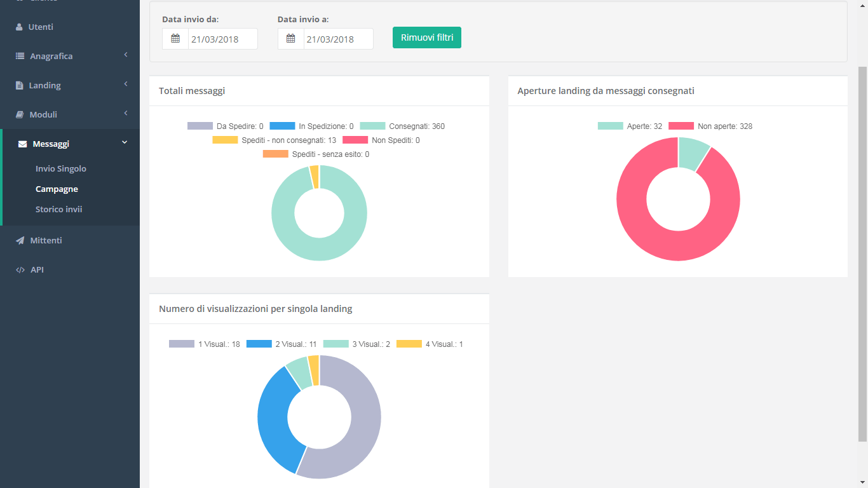Image resolution: width=868 pixels, height=488 pixels.
Task: Click the Anagrafica list icon
Action: tap(20, 57)
